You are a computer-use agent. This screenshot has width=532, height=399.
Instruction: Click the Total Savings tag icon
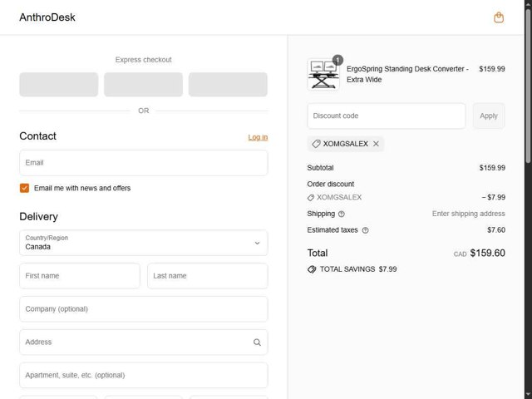tap(312, 269)
